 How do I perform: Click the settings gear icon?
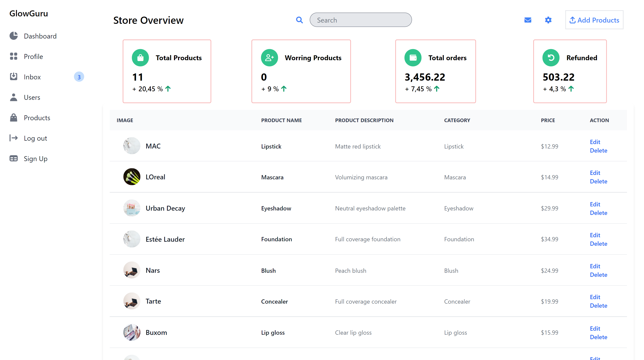pos(548,20)
